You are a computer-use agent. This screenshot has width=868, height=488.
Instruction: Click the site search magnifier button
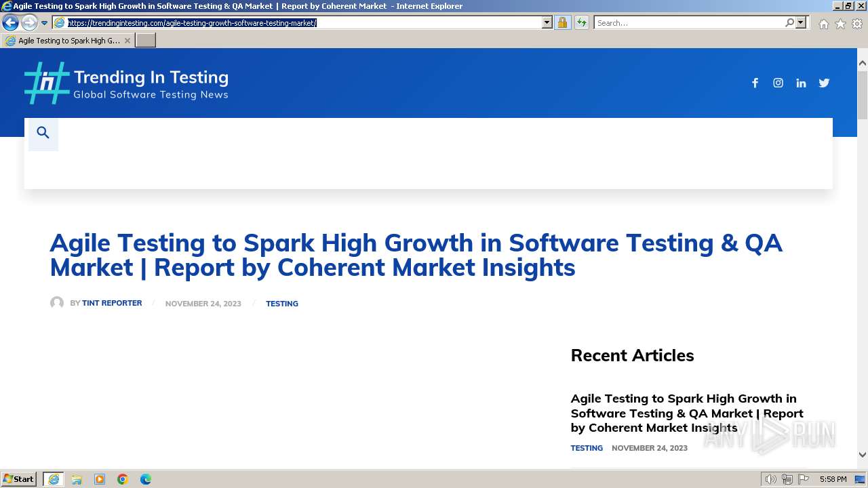click(43, 133)
